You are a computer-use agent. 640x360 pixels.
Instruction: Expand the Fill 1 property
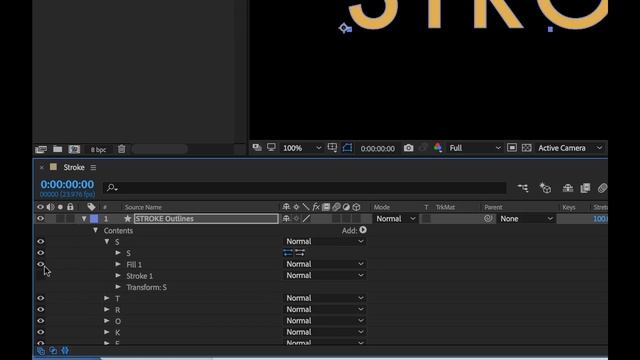click(118, 264)
